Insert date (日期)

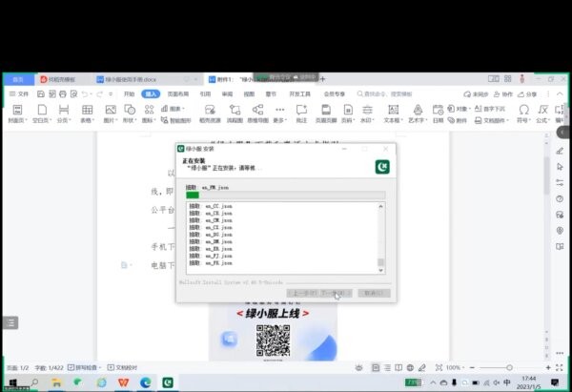click(438, 113)
